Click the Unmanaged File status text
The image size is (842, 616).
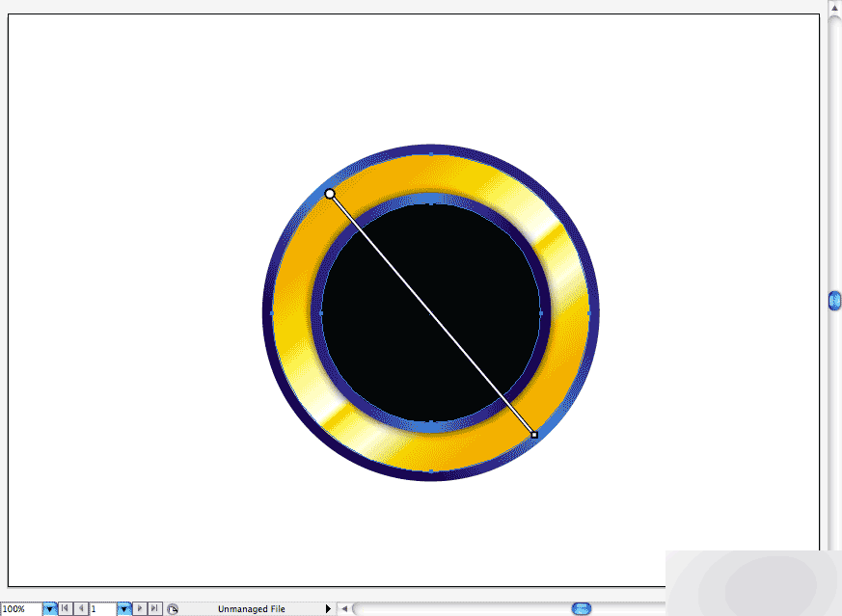click(x=252, y=609)
